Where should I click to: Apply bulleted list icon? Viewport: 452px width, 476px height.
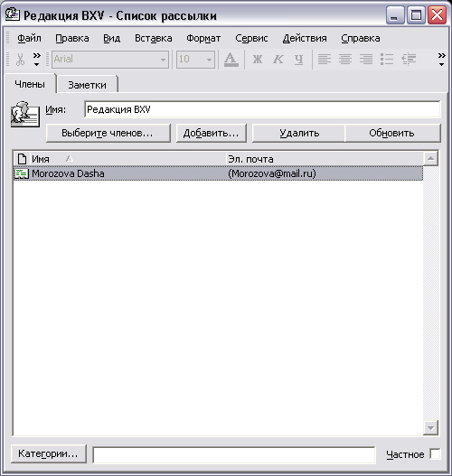(x=387, y=60)
